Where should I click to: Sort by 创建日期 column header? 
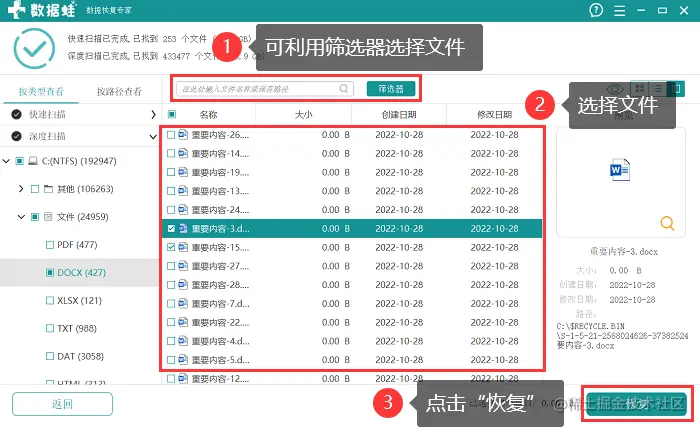coord(399,115)
